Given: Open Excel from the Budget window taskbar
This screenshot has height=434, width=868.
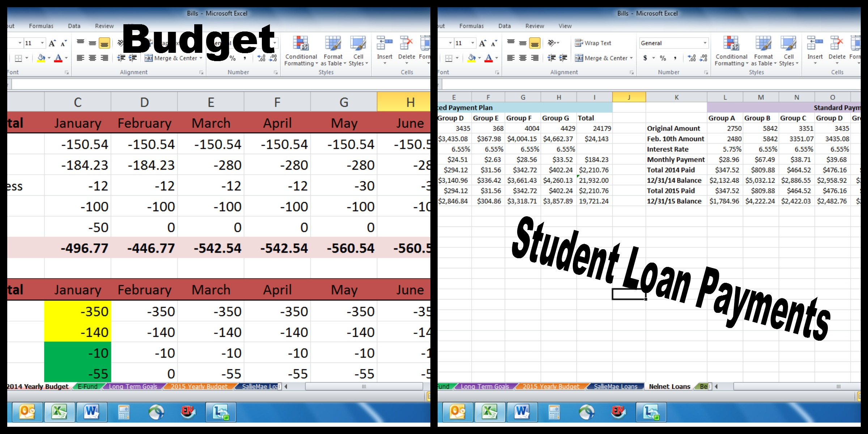Looking at the screenshot, I should (59, 412).
